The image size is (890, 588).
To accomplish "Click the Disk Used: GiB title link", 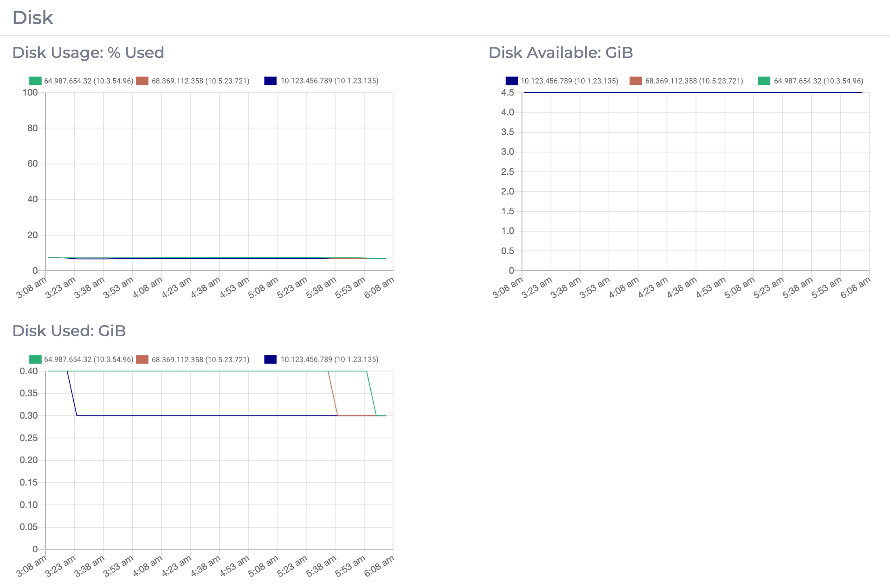I will pyautogui.click(x=69, y=331).
